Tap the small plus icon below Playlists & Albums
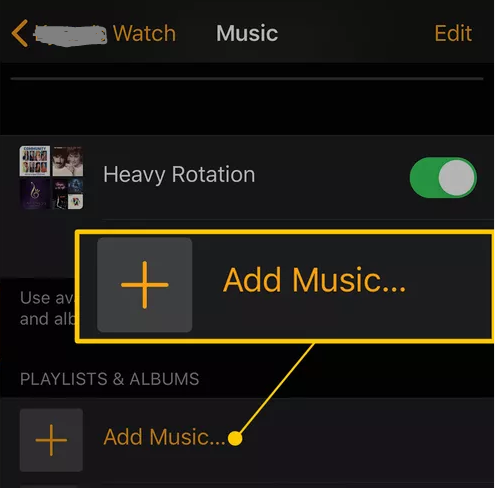The width and height of the screenshot is (495, 488). click(51, 440)
